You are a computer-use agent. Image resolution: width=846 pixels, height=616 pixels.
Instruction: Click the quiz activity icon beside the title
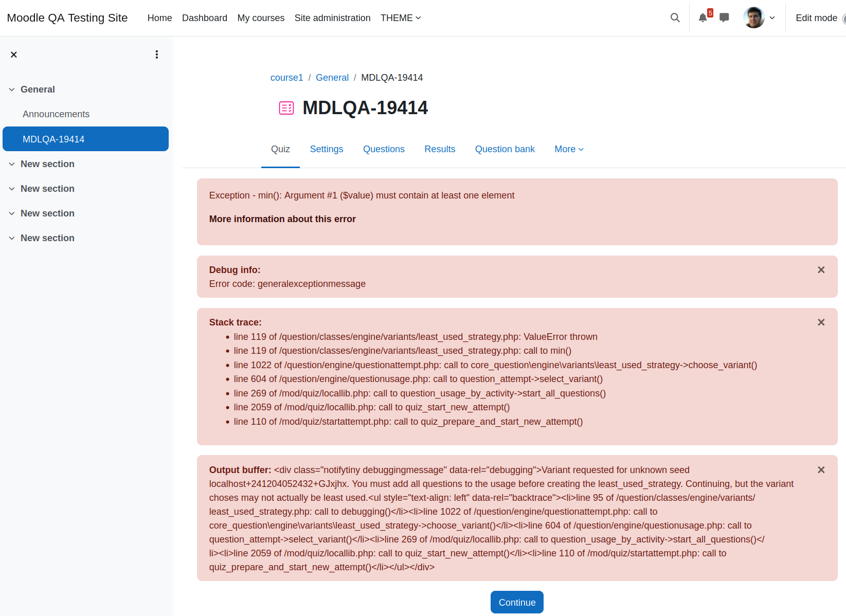[x=286, y=108]
